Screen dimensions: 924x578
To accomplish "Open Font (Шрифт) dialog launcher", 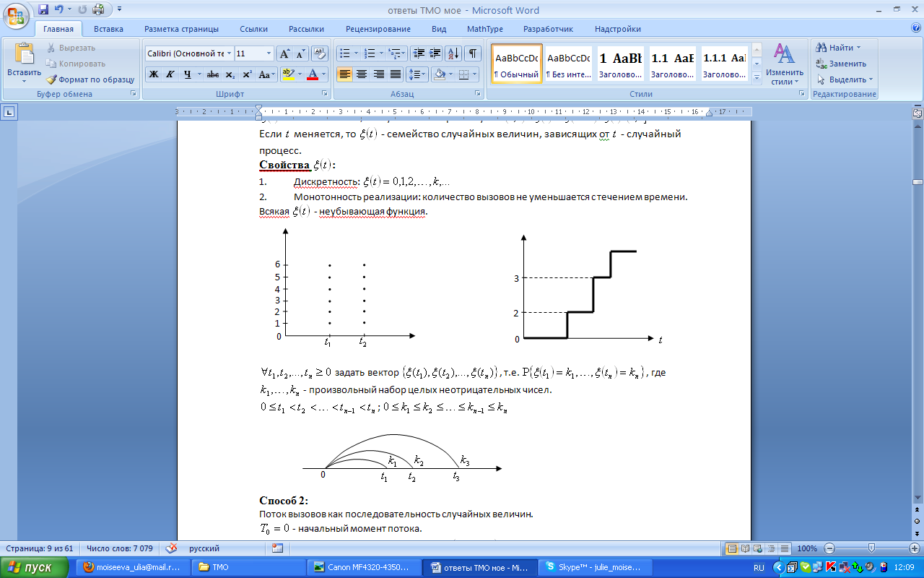I will point(323,94).
